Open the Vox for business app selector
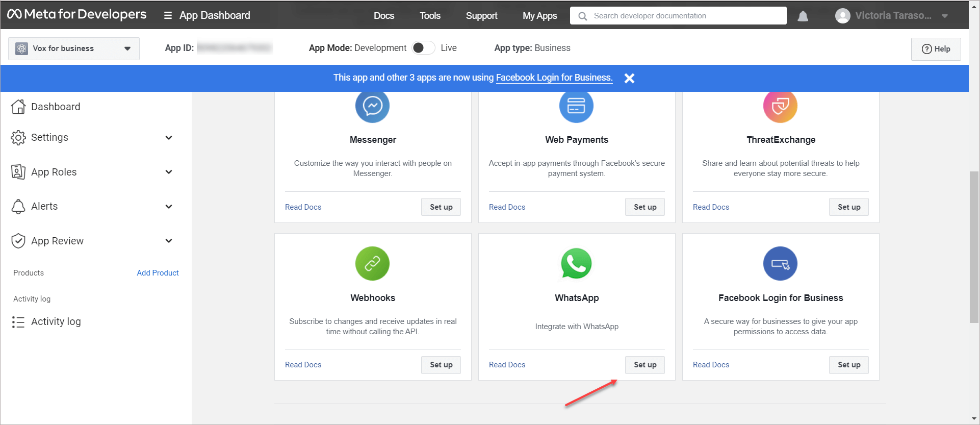The image size is (980, 425). [74, 48]
